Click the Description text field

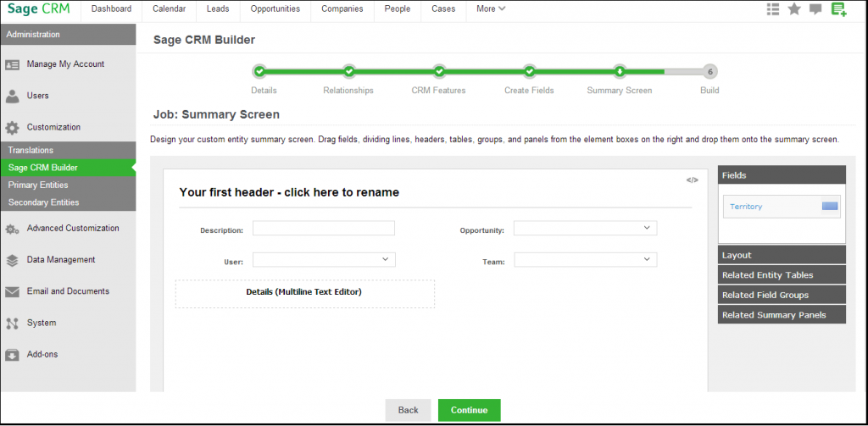(324, 229)
